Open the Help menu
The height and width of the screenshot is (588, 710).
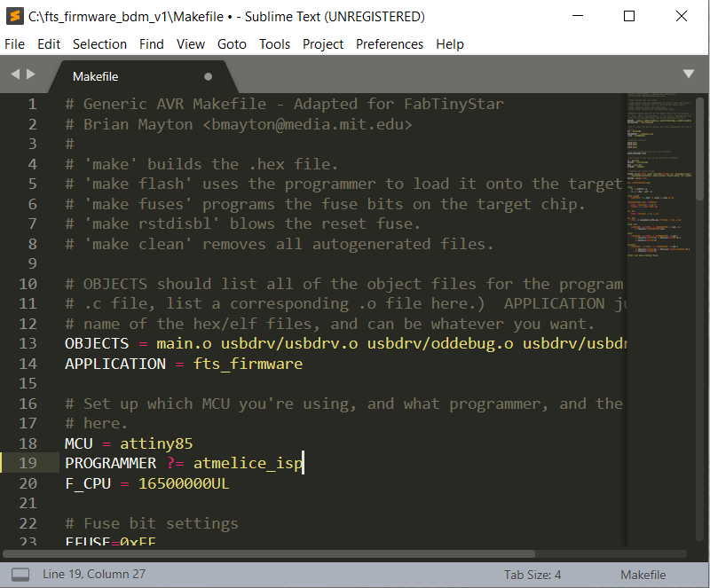tap(450, 44)
